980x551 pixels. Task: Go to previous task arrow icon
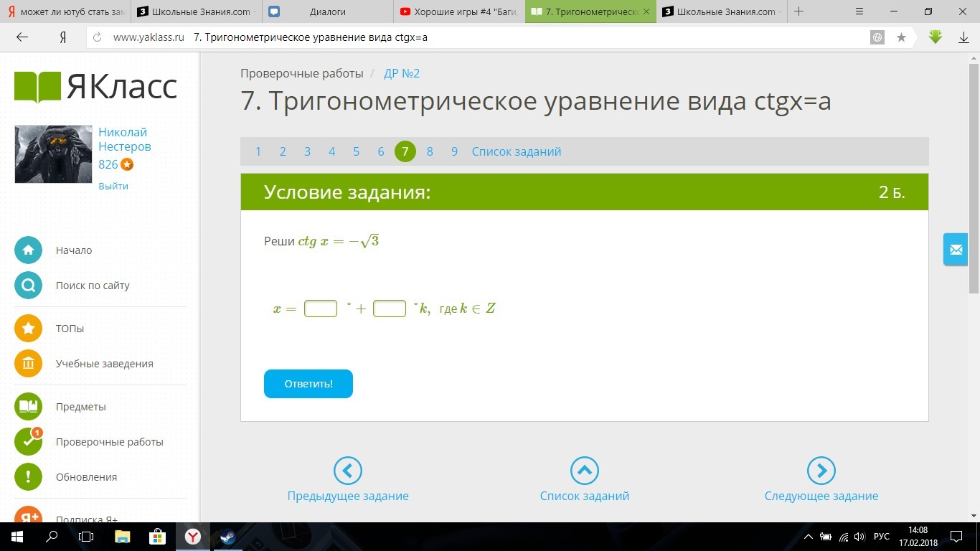[348, 471]
